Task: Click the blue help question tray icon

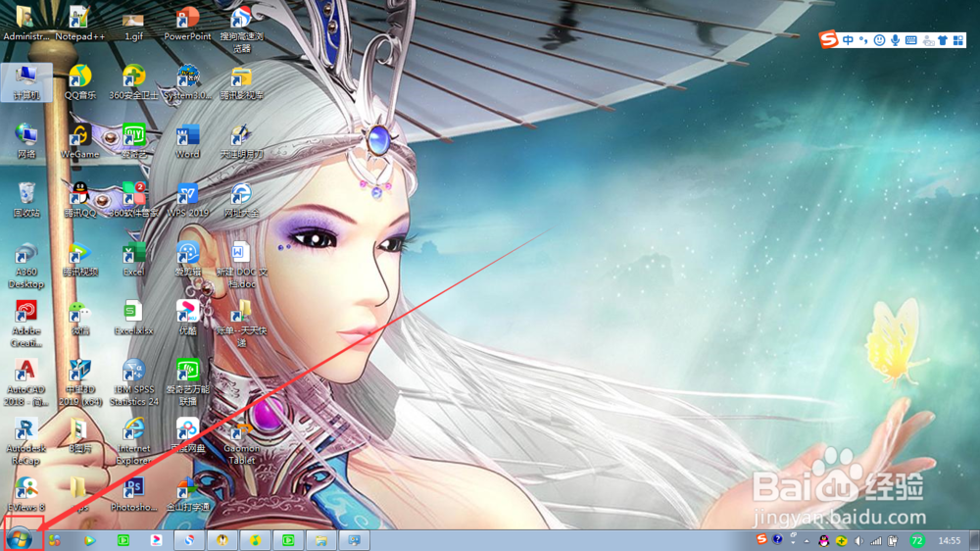Action: (x=777, y=539)
